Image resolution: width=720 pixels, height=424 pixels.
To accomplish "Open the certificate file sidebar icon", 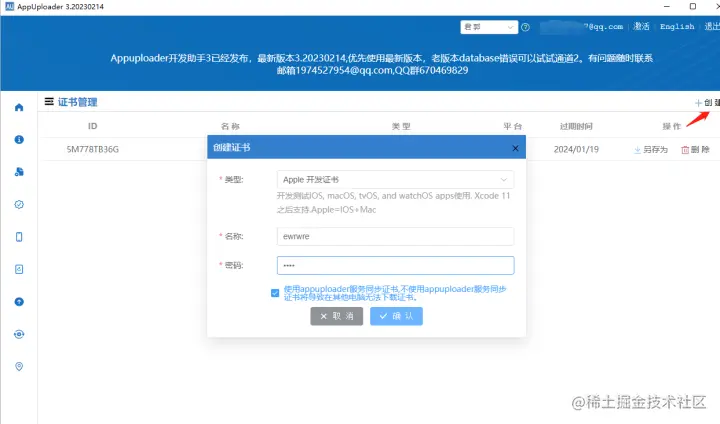I will click(x=19, y=172).
